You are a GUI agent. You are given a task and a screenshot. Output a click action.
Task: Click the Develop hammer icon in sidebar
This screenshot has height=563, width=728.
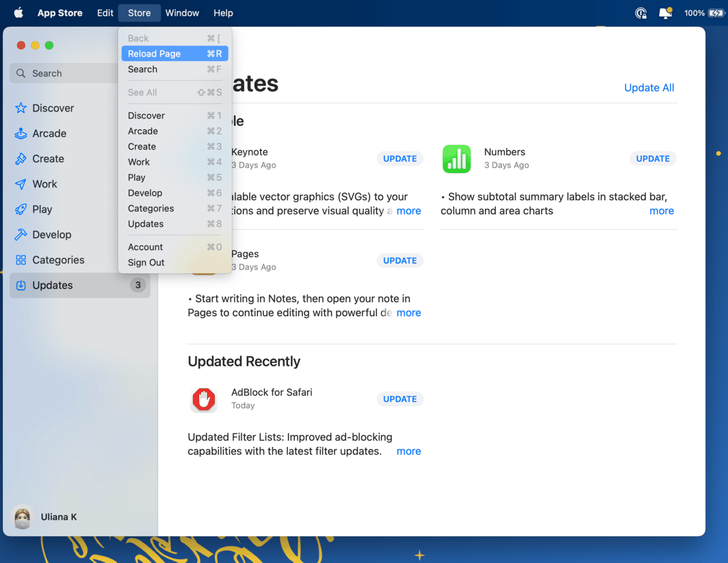(21, 235)
